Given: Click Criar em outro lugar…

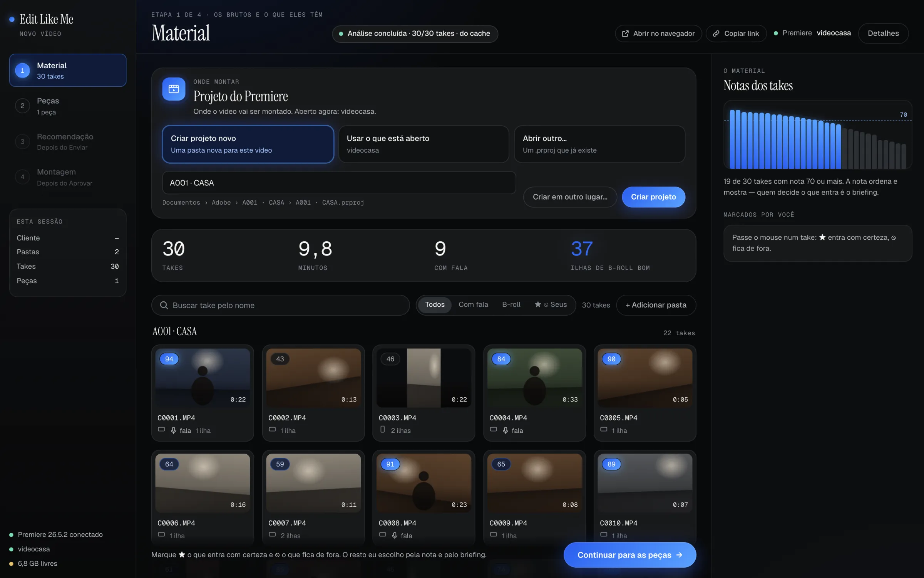Looking at the screenshot, I should tap(570, 197).
